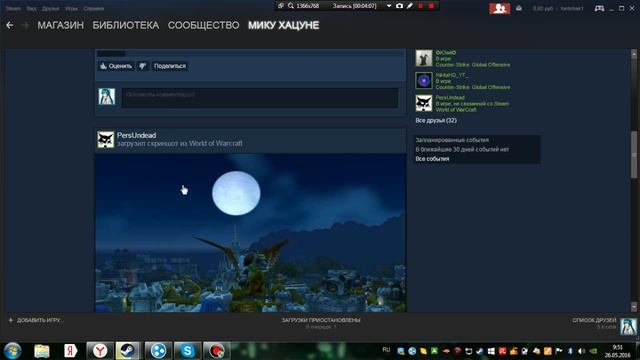Go forward with the right arrow

(25, 25)
